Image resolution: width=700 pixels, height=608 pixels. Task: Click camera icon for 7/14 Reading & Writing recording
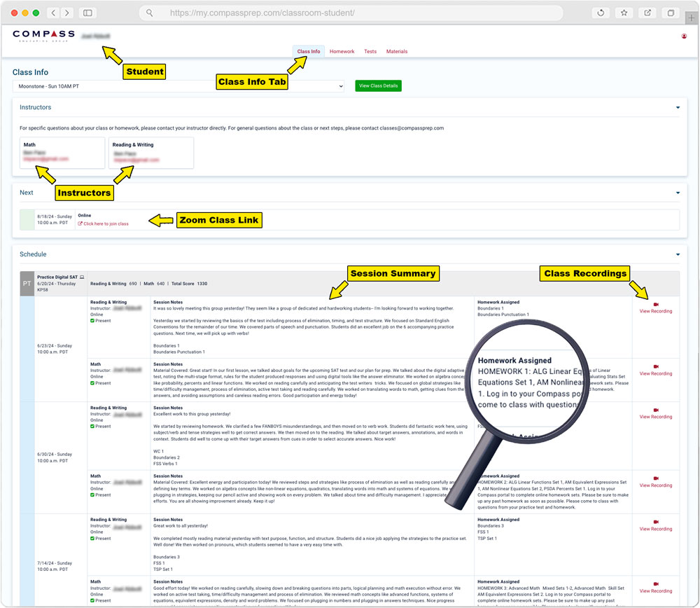pos(656,523)
